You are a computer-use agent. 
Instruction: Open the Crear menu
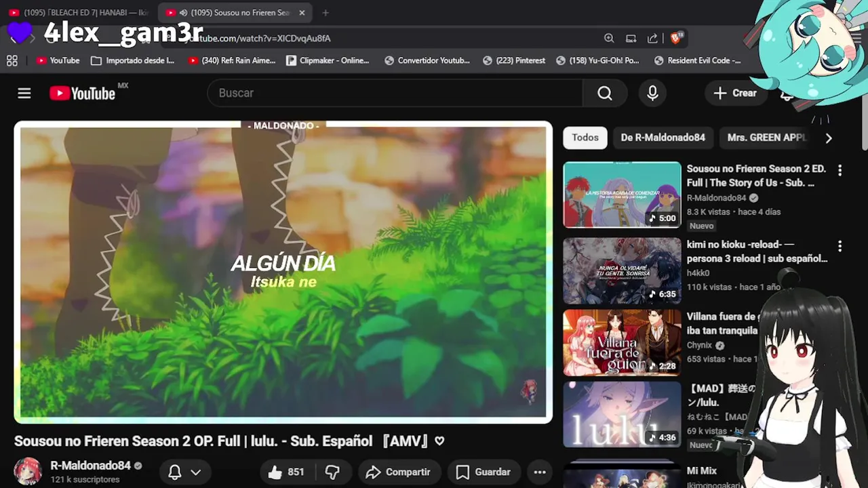coord(735,94)
